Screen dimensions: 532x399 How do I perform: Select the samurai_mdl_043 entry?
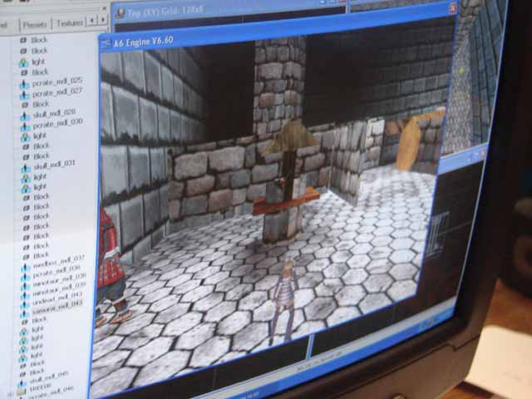coord(55,305)
